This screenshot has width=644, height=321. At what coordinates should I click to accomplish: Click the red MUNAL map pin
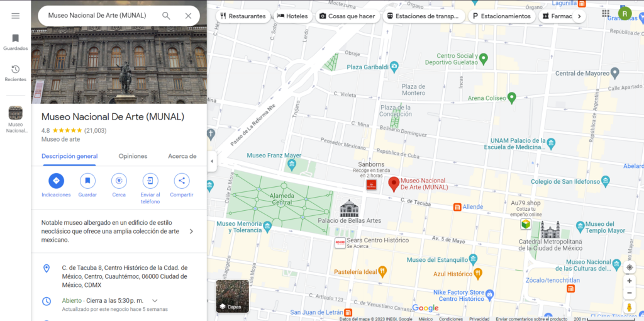pyautogui.click(x=394, y=184)
